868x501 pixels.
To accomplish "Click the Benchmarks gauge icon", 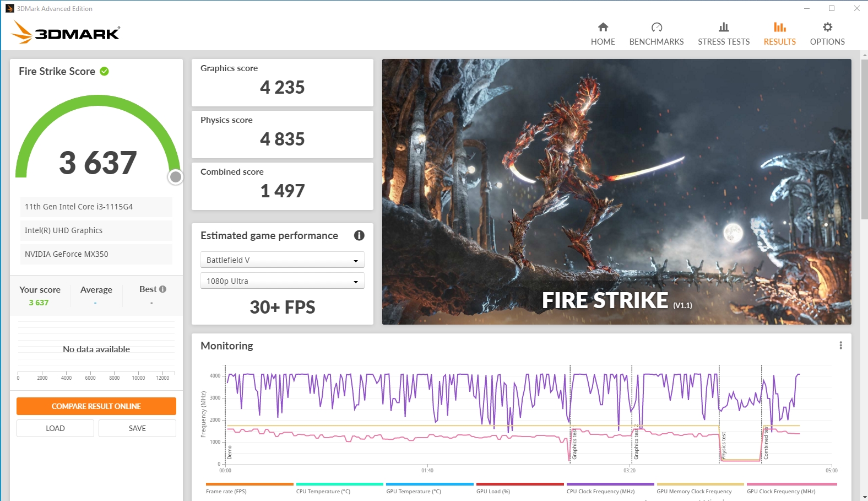I will (x=657, y=27).
